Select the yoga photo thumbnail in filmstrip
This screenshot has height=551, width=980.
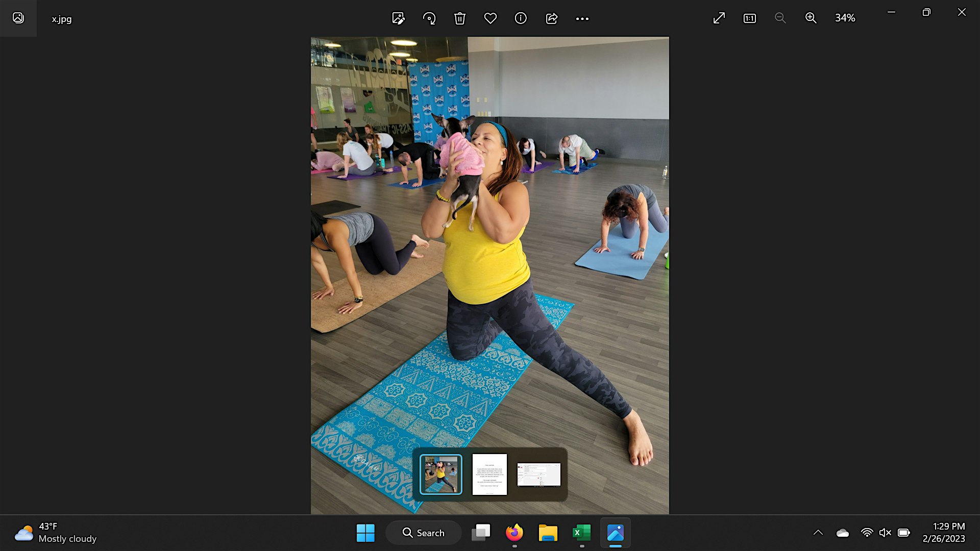click(x=441, y=474)
